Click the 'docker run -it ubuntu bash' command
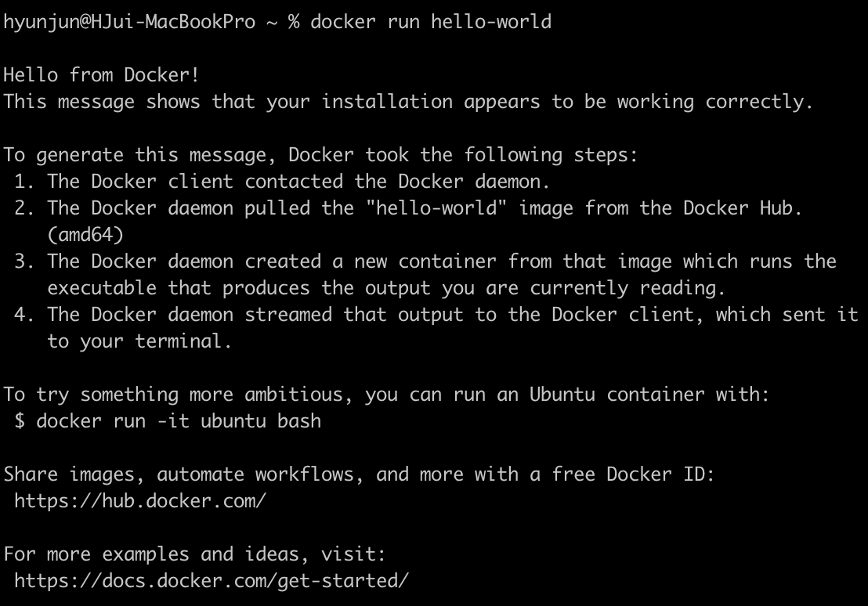The height and width of the screenshot is (606, 868). pyautogui.click(x=179, y=421)
